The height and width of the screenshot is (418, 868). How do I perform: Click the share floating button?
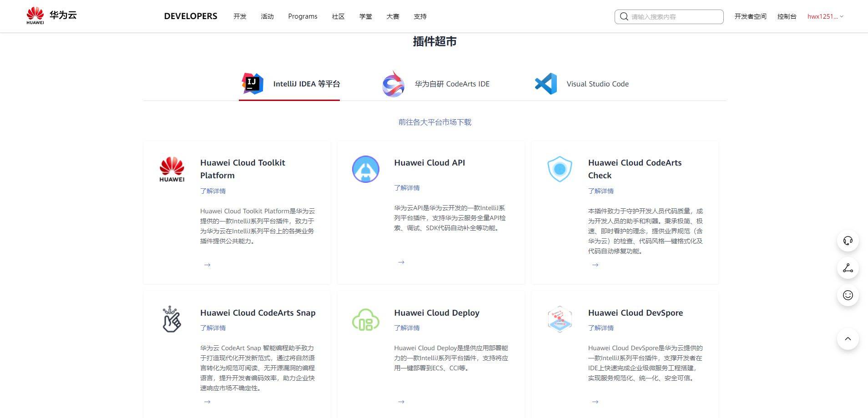tap(848, 268)
